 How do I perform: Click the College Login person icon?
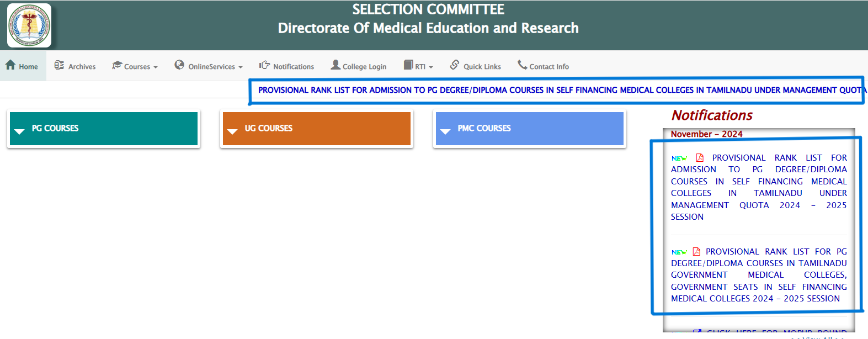pos(336,65)
